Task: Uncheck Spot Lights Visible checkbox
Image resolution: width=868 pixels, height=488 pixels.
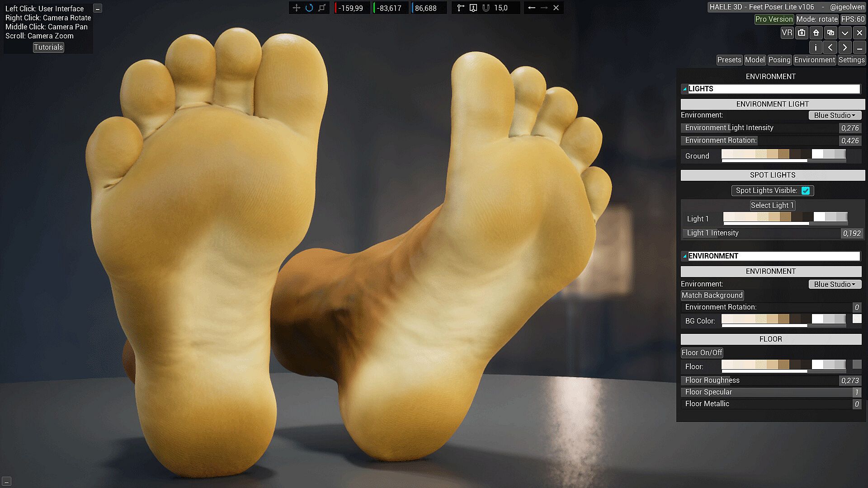Action: click(806, 191)
